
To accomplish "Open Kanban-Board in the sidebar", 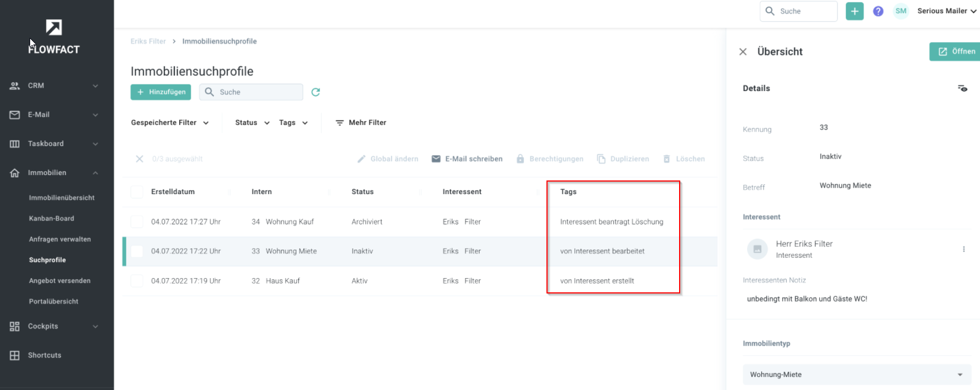I will point(52,218).
